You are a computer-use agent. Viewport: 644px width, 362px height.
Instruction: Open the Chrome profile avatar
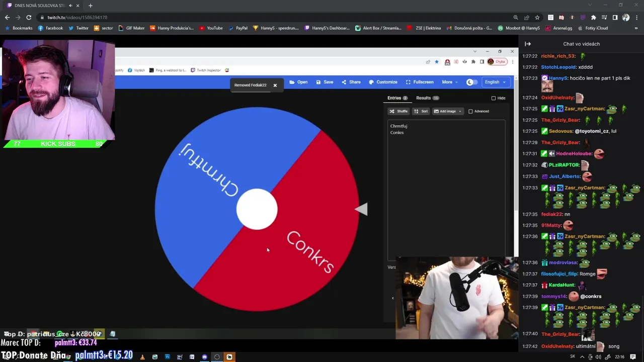[x=626, y=17]
